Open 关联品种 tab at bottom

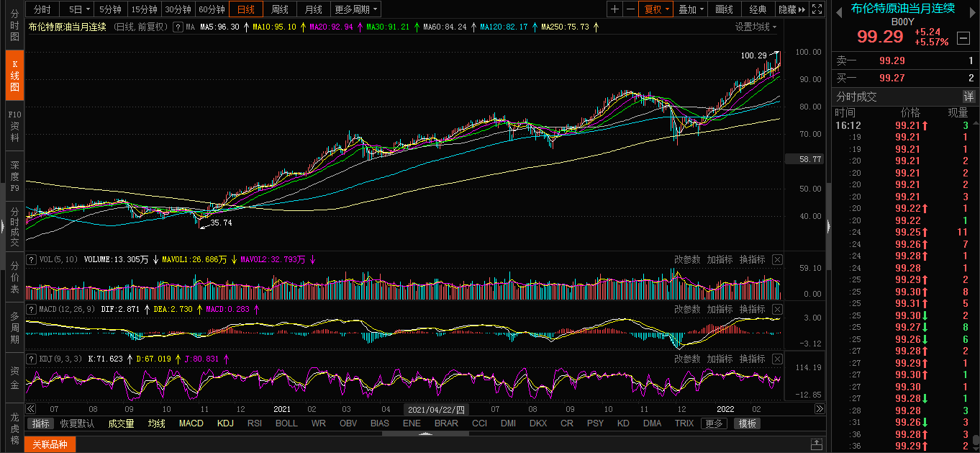coord(50,444)
